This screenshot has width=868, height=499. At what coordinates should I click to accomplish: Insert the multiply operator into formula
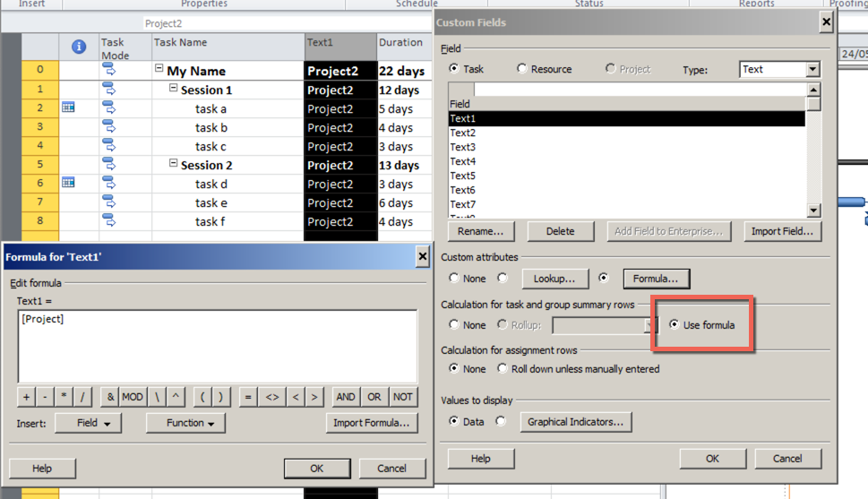point(64,397)
